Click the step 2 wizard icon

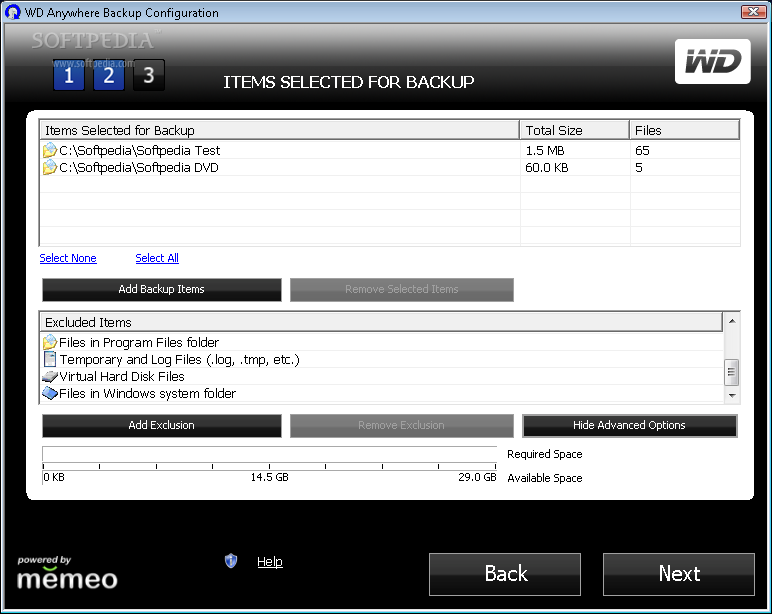coord(108,75)
